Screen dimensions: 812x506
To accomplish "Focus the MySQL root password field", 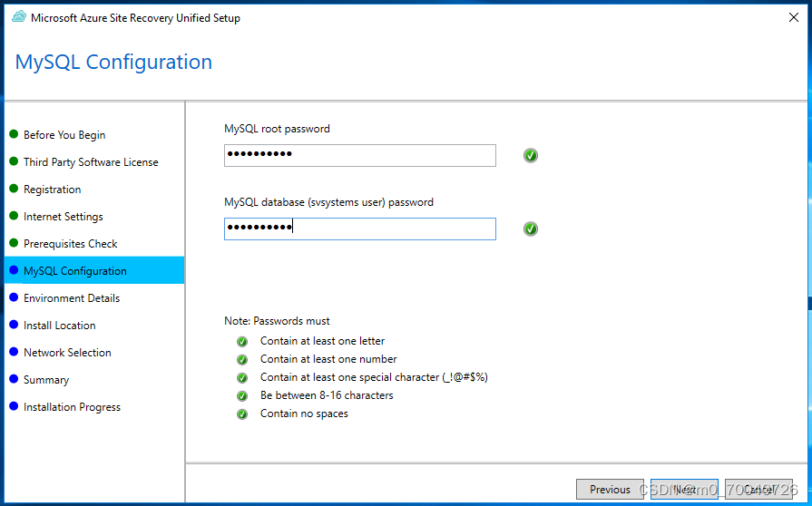I will (360, 155).
